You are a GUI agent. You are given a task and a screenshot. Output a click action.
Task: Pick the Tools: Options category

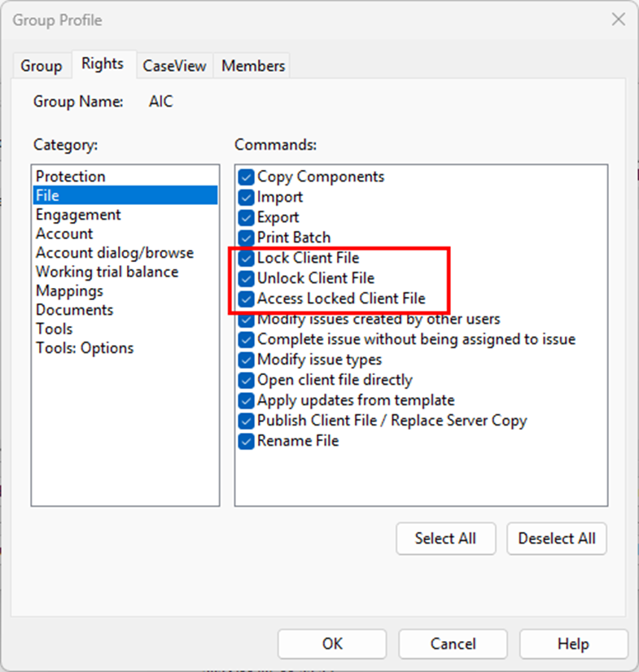coord(85,348)
